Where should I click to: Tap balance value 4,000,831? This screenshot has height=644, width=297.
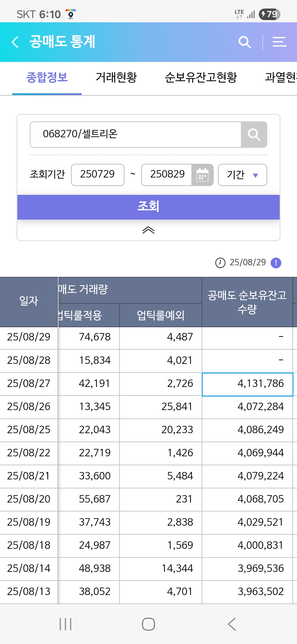260,545
